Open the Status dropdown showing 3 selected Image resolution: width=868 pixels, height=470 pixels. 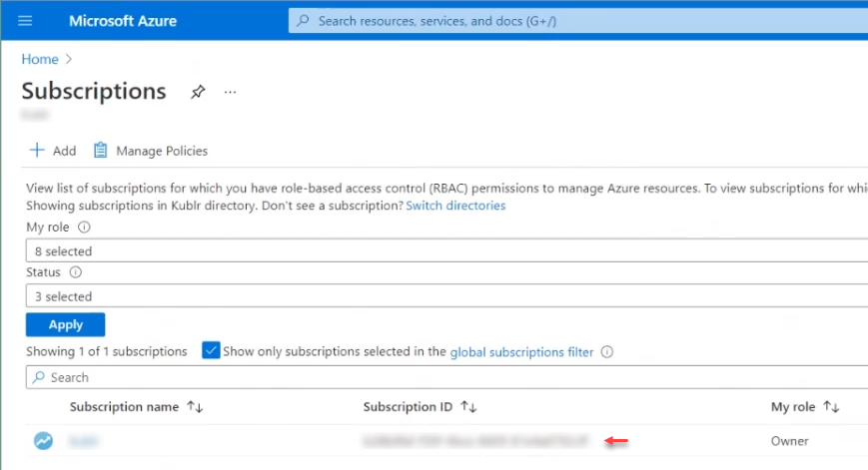(446, 295)
